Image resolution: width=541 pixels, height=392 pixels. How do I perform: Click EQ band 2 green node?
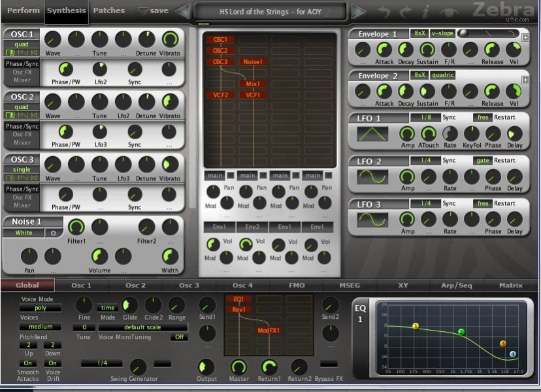point(461,332)
